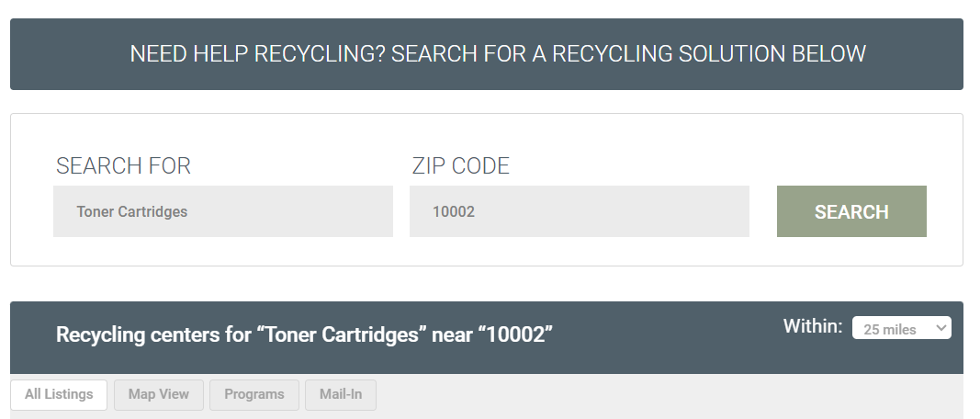980x419 pixels.
Task: Switch to the All Listings tab
Action: click(59, 394)
